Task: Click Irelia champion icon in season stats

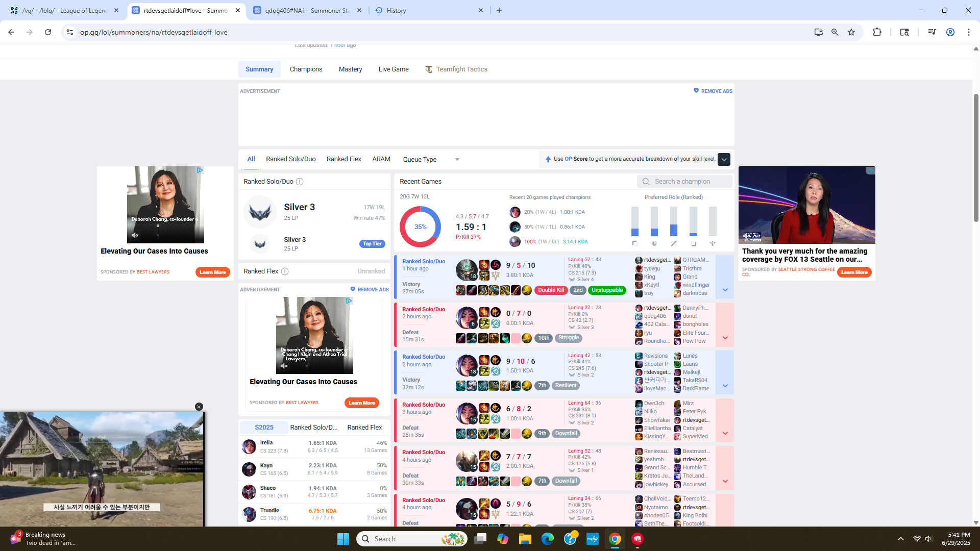Action: [249, 446]
